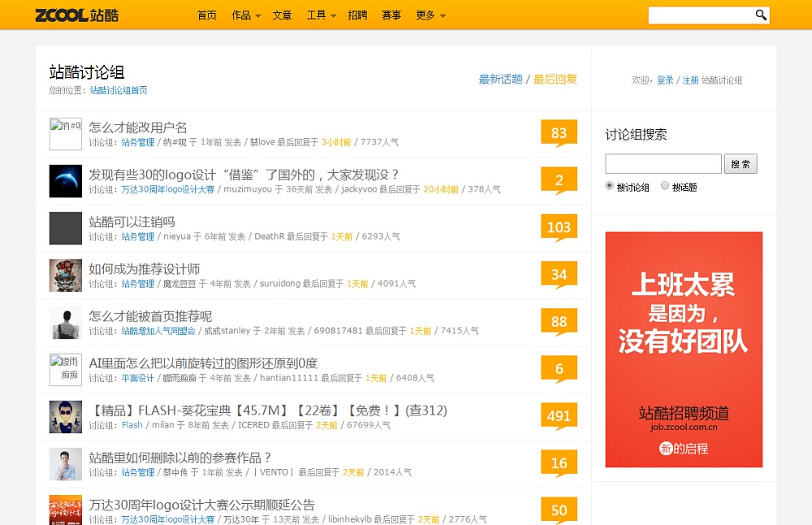Click avatar of 万达30周年logo公示期顺延公告 topic
The height and width of the screenshot is (525, 812).
[x=65, y=510]
